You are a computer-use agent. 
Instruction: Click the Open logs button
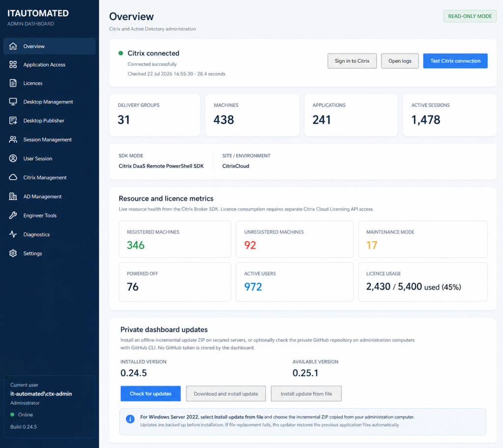click(400, 61)
